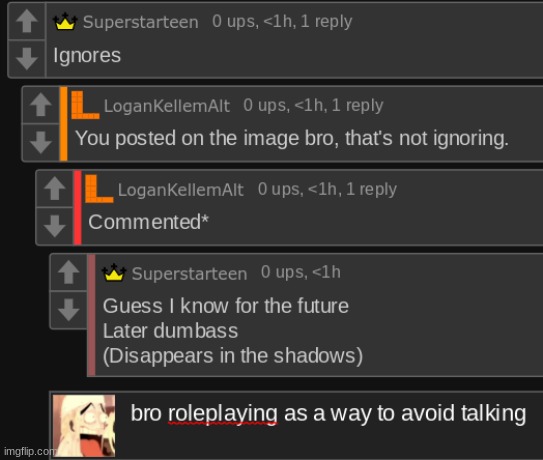
Task: Downvote Superstarteen's "Ignores" comment
Action: coord(27,59)
